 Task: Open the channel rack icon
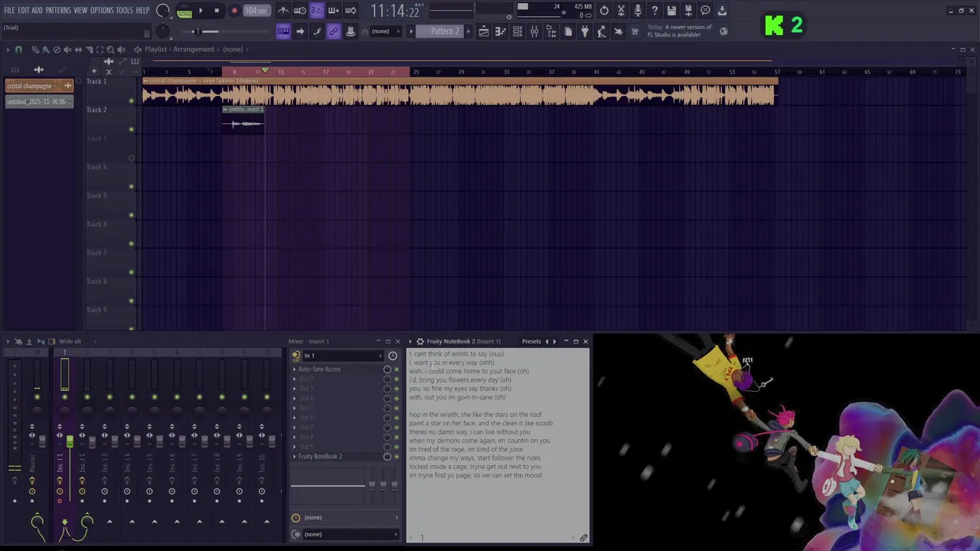tap(518, 31)
